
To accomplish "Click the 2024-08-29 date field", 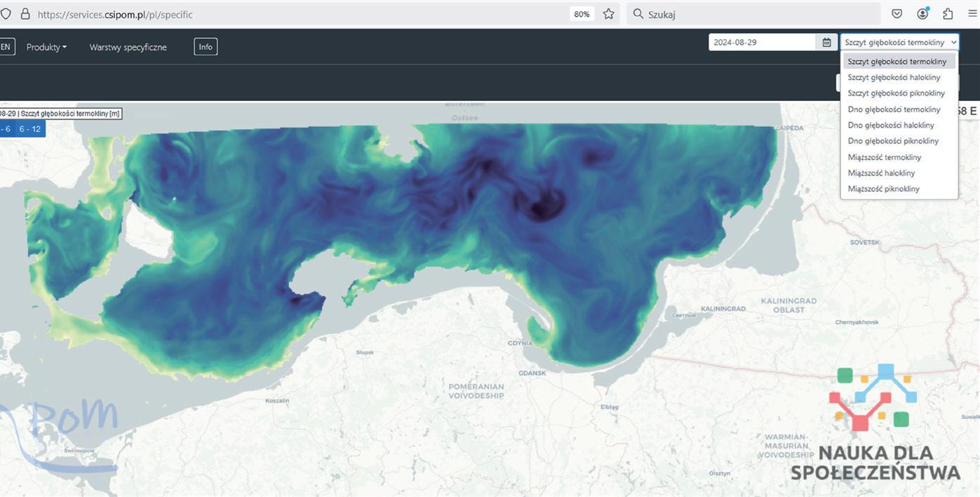I will pyautogui.click(x=763, y=42).
